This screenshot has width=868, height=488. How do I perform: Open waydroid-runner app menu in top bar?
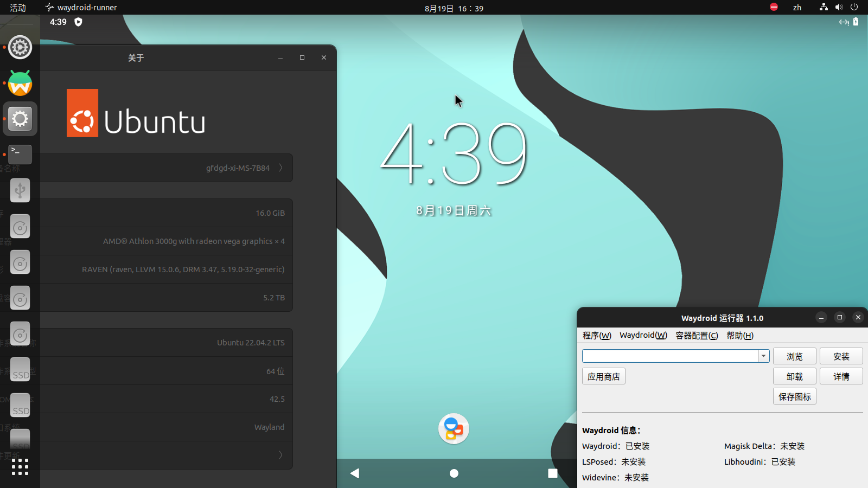click(x=81, y=8)
